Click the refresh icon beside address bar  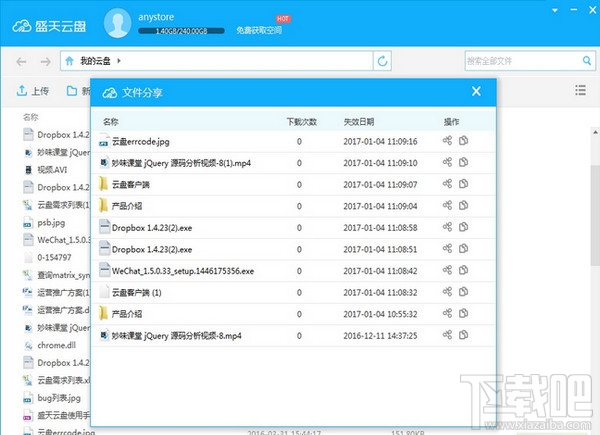pos(382,60)
